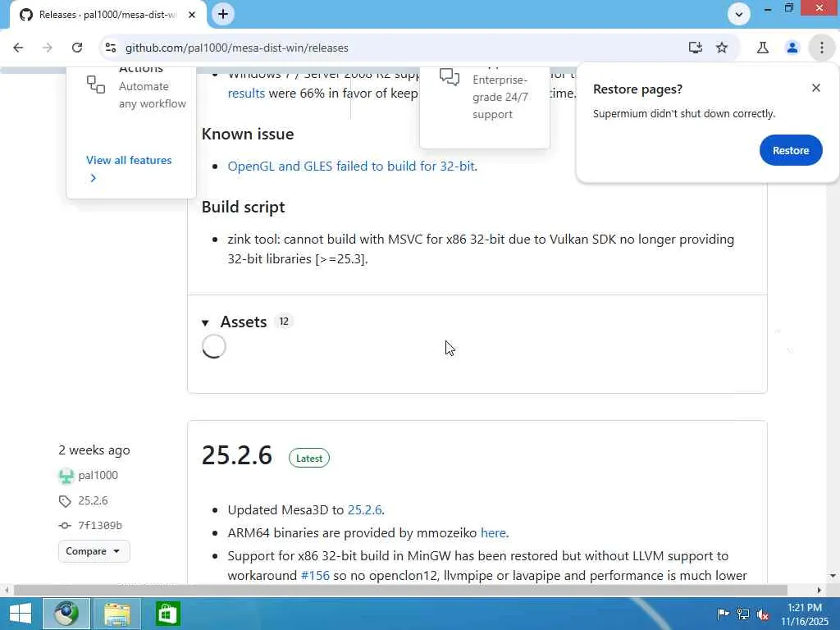Open pal1000 user profile link
This screenshot has height=630, width=840.
pos(98,475)
